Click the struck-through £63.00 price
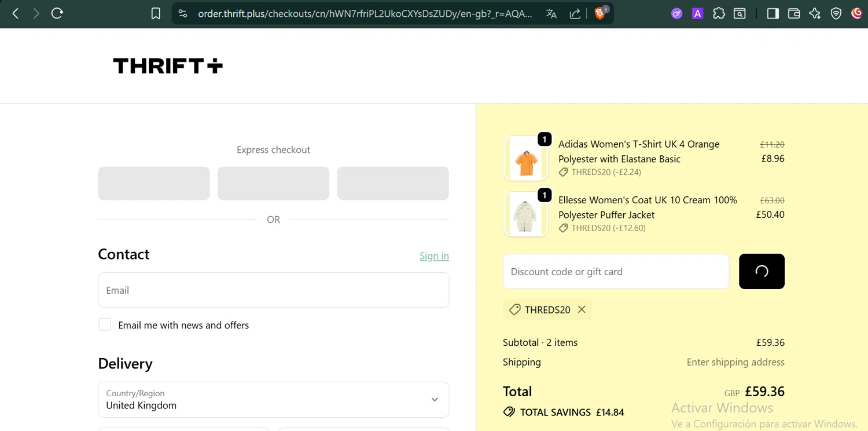Viewport: 868px width, 431px height. pos(772,200)
